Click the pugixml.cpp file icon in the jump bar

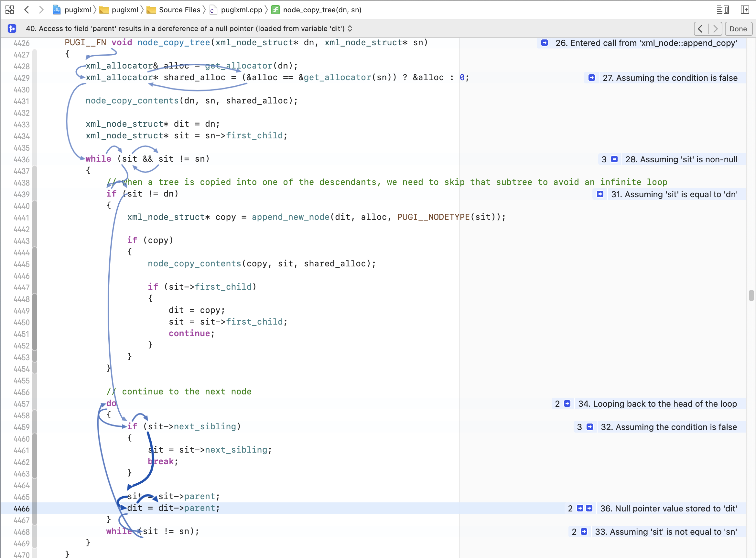coord(213,10)
